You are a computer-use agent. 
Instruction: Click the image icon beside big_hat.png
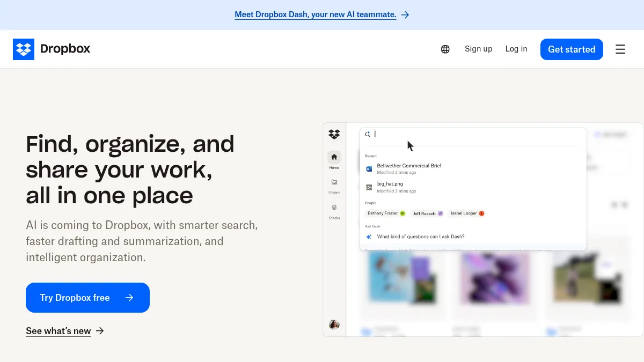click(x=369, y=187)
